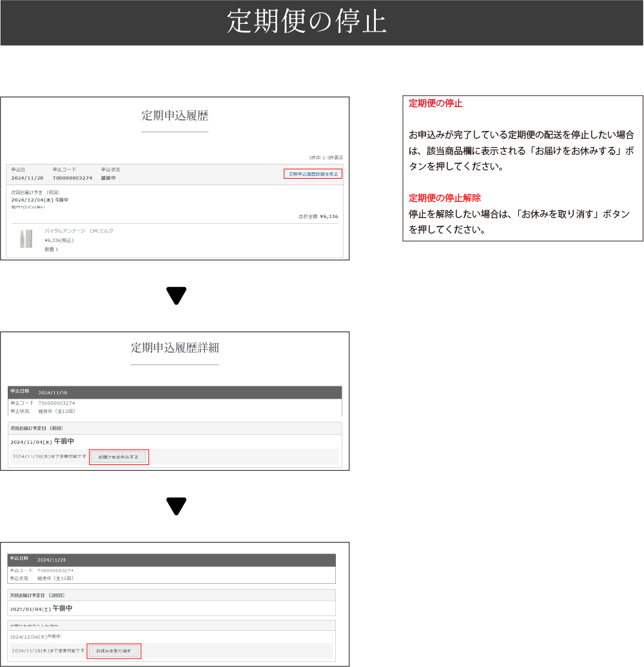Image resolution: width=644 pixels, height=667 pixels.
Task: Click the 定期申込履歴詳細 panel heading
Action: (x=175, y=348)
